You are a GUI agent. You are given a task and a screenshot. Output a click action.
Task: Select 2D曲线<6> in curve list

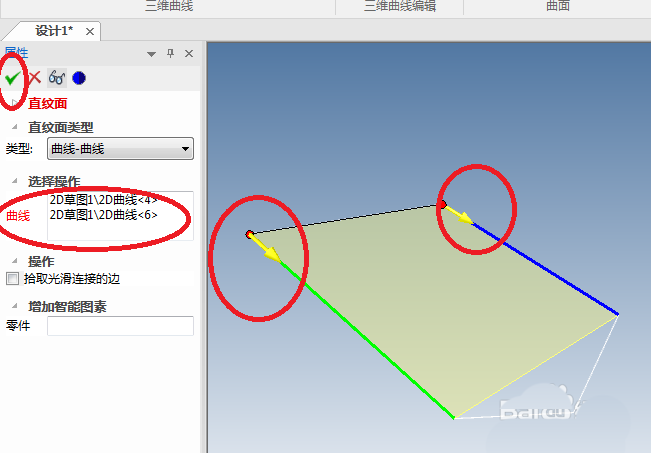tap(104, 215)
